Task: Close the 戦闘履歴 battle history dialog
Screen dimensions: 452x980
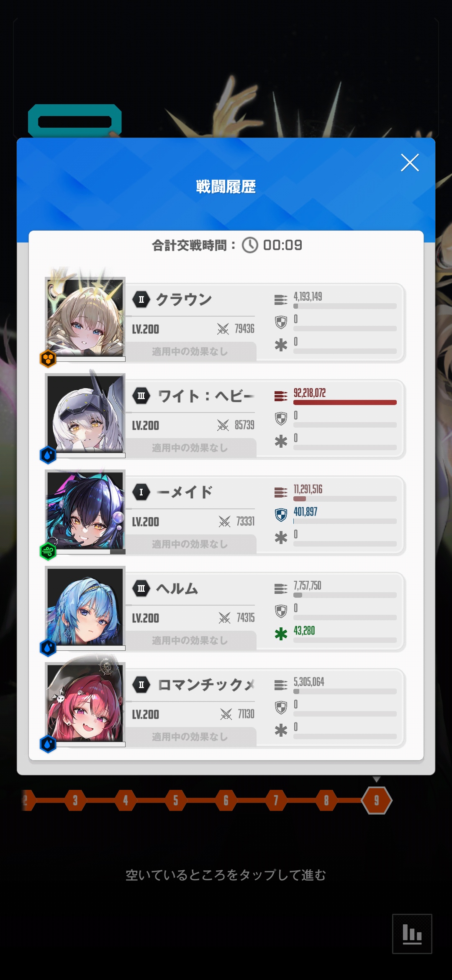Action: 410,162
